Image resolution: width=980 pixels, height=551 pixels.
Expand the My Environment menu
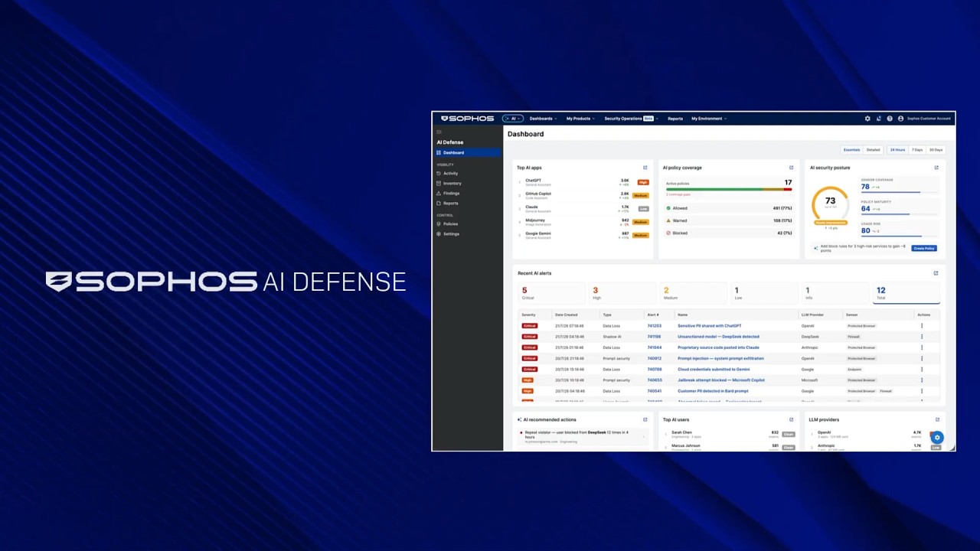pyautogui.click(x=709, y=119)
